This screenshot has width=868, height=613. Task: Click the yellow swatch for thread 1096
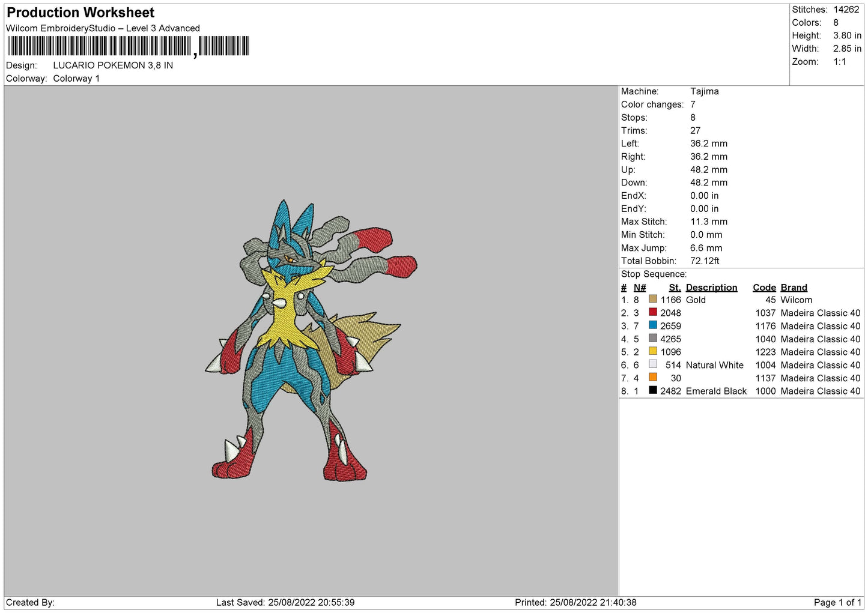653,351
